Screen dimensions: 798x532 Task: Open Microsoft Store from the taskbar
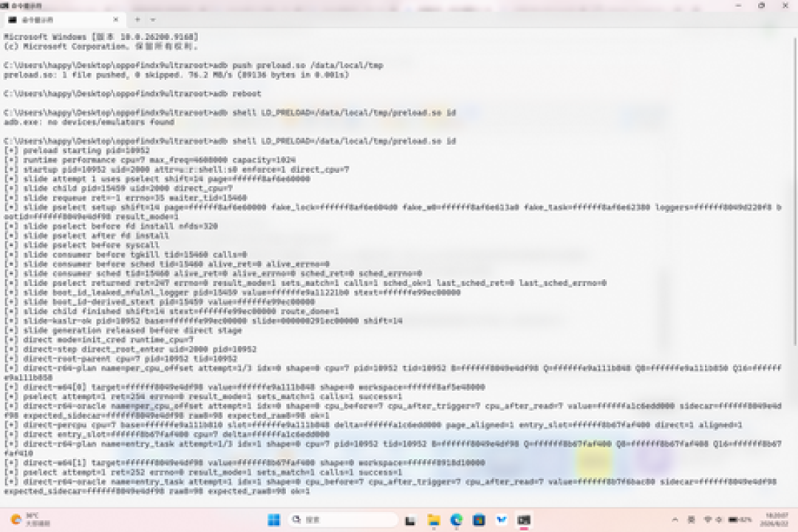coord(479,519)
